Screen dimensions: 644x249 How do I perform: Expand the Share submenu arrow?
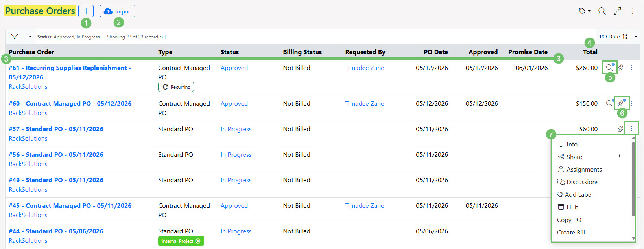click(619, 156)
